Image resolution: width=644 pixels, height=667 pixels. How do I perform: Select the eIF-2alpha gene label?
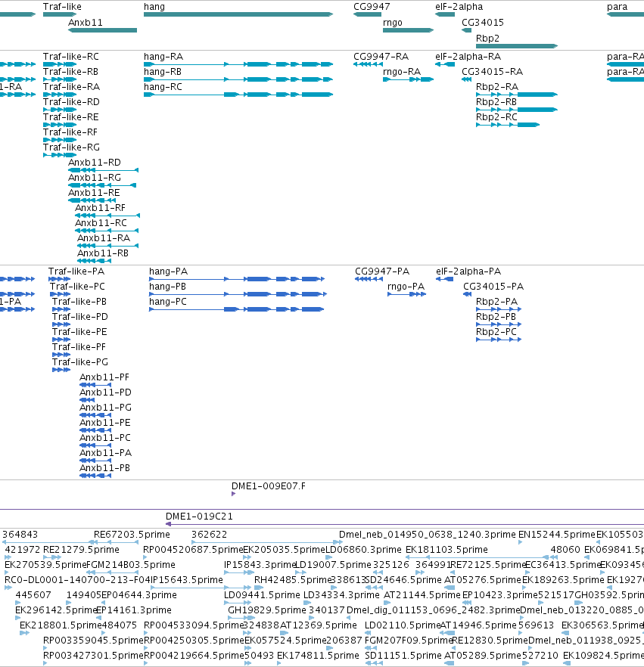[x=459, y=7]
